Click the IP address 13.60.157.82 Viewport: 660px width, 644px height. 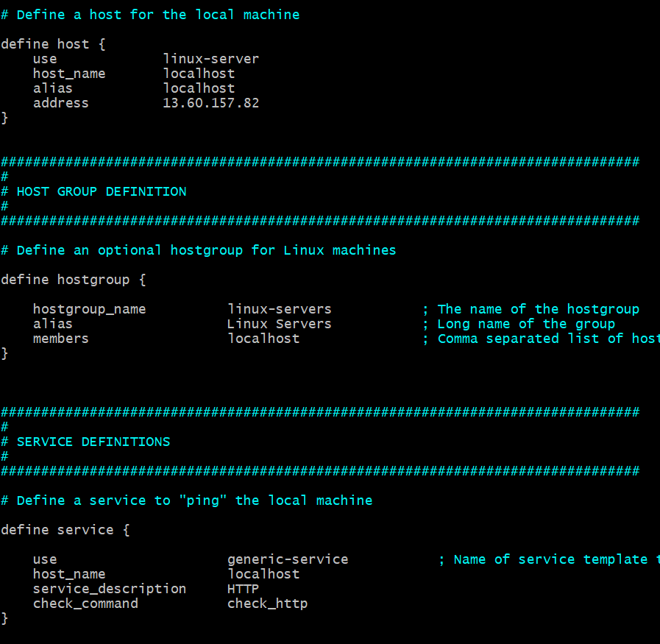tap(210, 103)
